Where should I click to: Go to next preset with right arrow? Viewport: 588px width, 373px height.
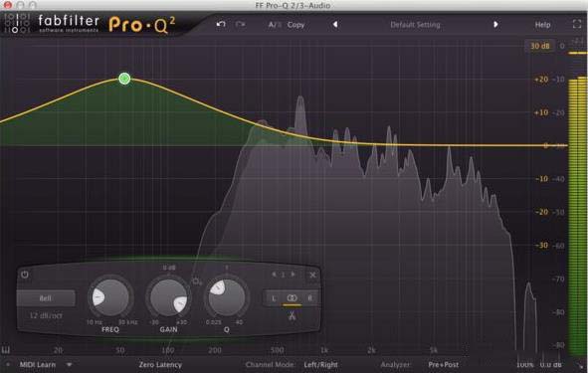click(x=495, y=24)
